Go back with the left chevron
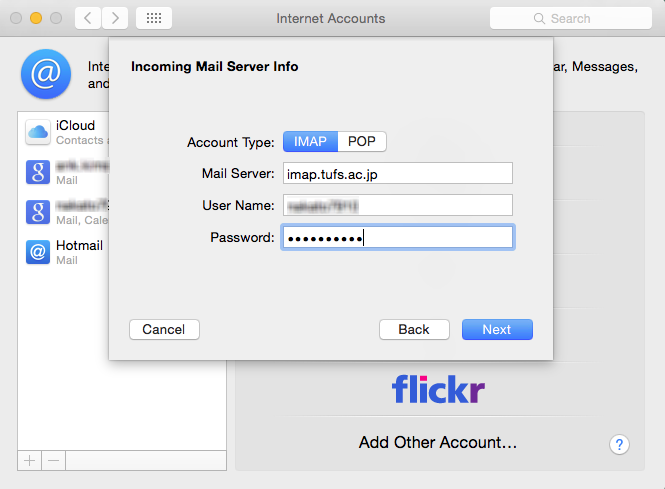This screenshot has height=489, width=665. point(88,18)
